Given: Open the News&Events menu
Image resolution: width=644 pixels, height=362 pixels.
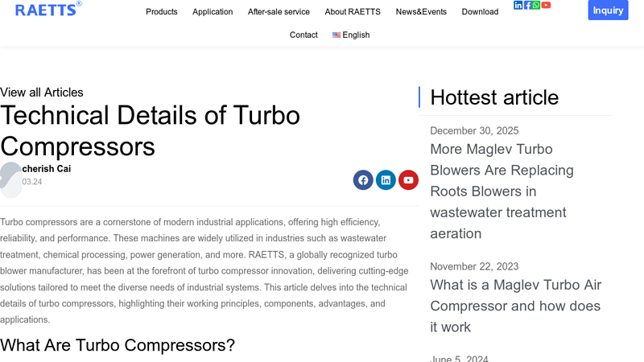Looking at the screenshot, I should click(x=421, y=12).
